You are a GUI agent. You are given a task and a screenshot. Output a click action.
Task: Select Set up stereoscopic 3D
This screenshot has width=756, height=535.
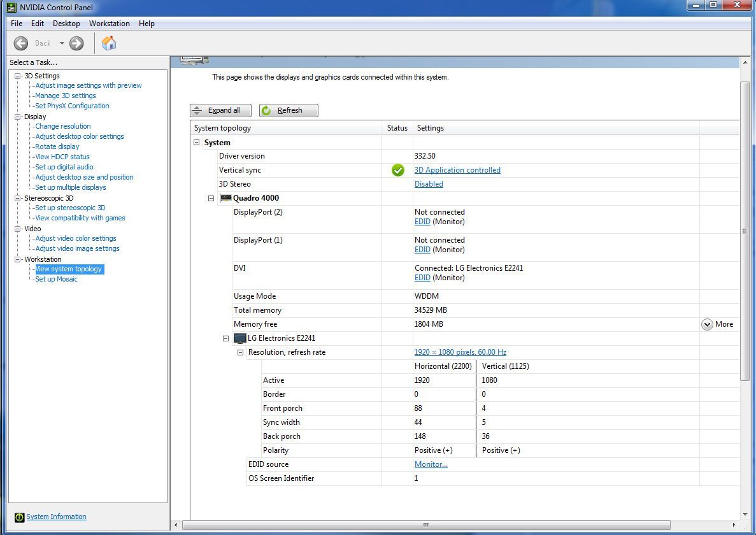pyautogui.click(x=71, y=208)
